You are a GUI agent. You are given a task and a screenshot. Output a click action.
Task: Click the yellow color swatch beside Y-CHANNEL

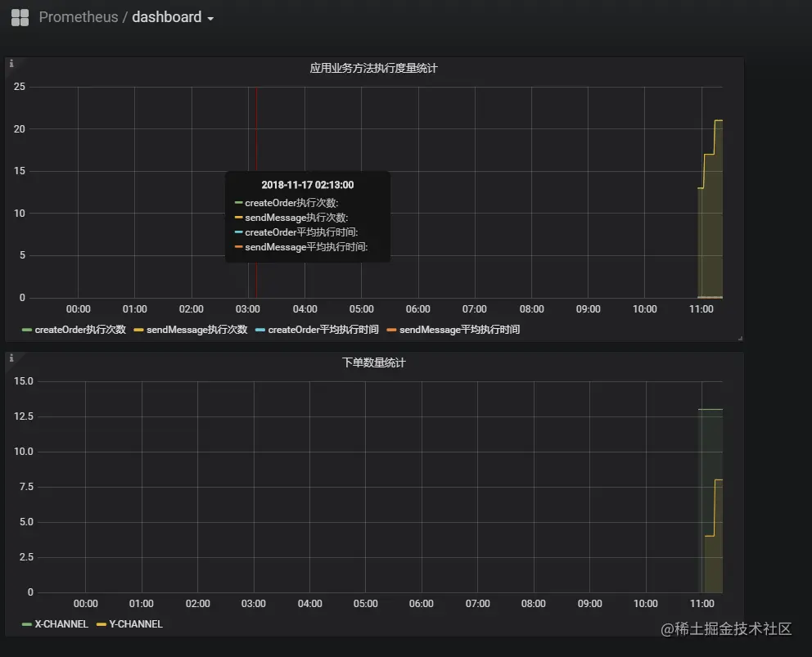coord(100,623)
